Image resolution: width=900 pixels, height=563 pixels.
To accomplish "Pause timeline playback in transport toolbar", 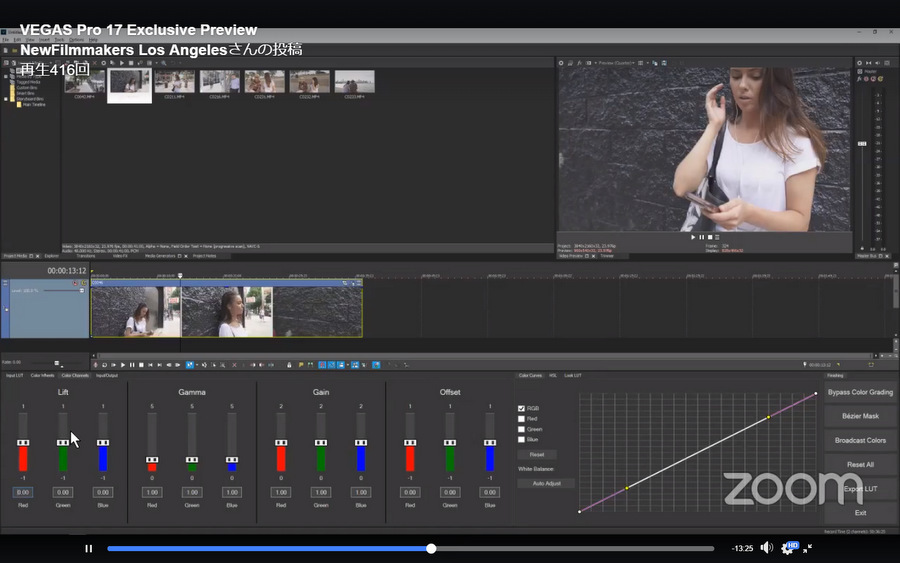I will 132,364.
